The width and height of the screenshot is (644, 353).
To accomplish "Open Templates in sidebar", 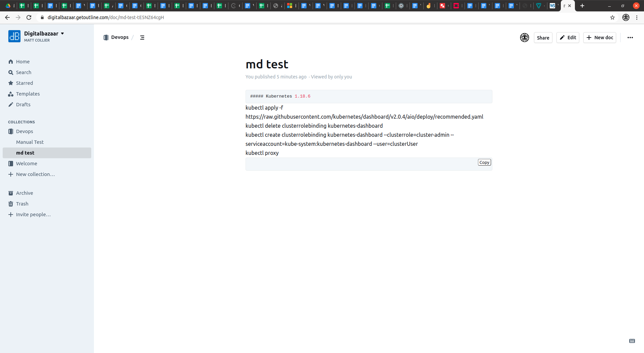I will point(28,94).
